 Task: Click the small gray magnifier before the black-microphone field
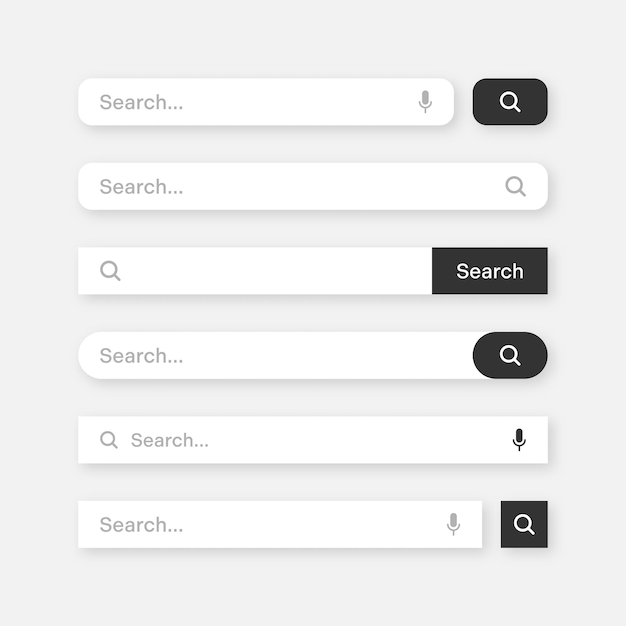click(109, 440)
